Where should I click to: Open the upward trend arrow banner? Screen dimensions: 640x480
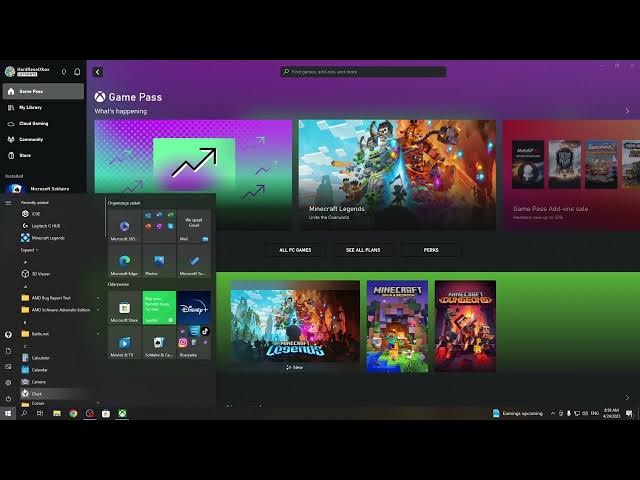click(193, 156)
